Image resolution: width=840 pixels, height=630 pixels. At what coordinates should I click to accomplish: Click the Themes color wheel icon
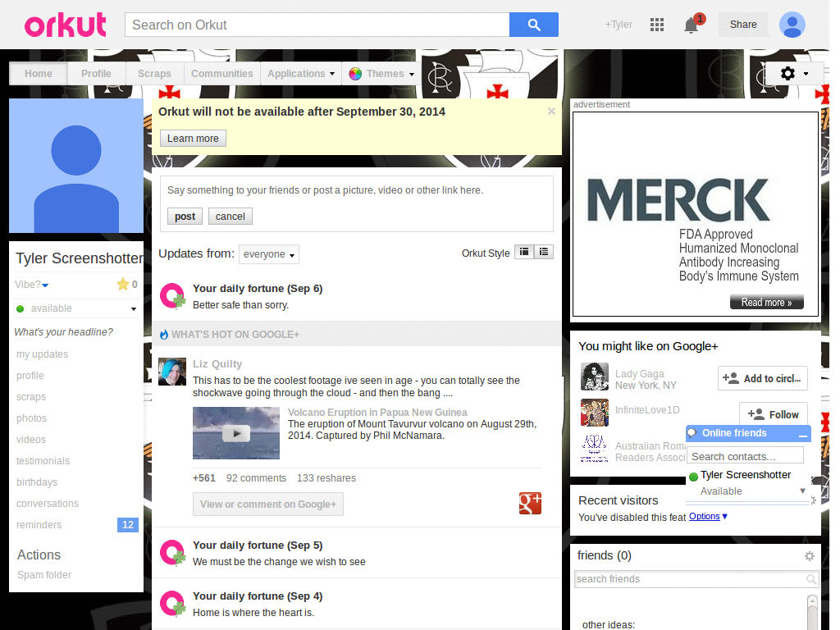coord(355,74)
